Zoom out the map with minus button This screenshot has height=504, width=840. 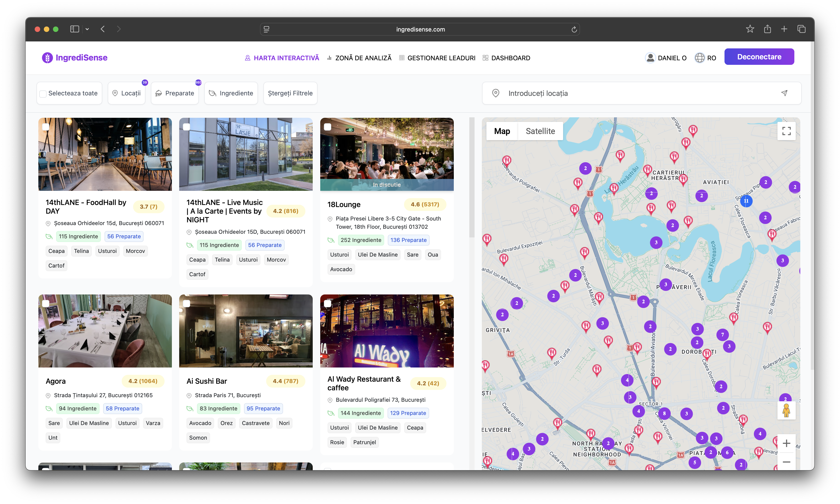(786, 462)
